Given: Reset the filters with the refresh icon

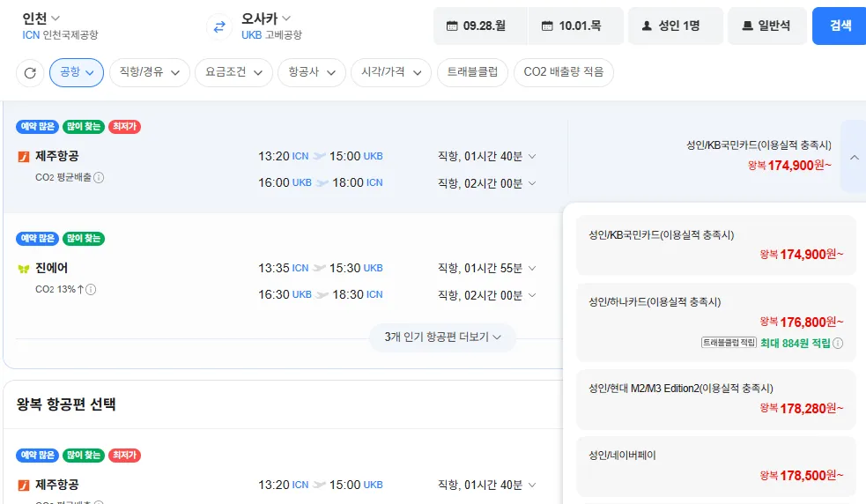Looking at the screenshot, I should [30, 72].
